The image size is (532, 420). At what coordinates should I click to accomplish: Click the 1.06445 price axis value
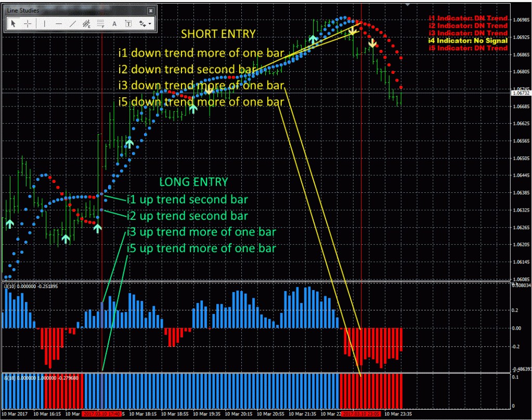click(x=522, y=175)
